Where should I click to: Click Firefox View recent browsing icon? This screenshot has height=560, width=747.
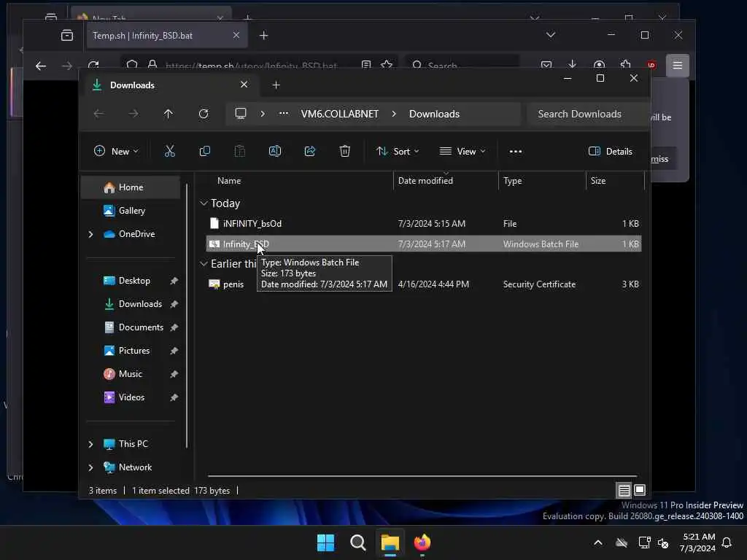67,35
